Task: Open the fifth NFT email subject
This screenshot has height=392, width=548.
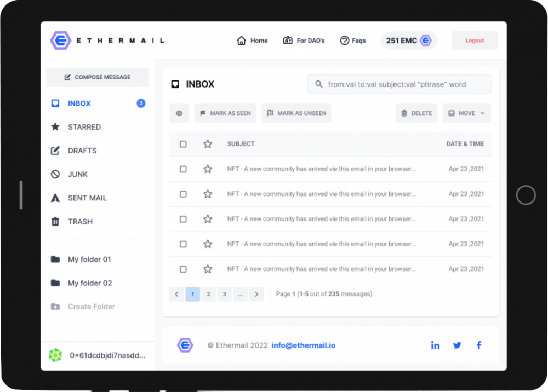Action: [x=322, y=269]
